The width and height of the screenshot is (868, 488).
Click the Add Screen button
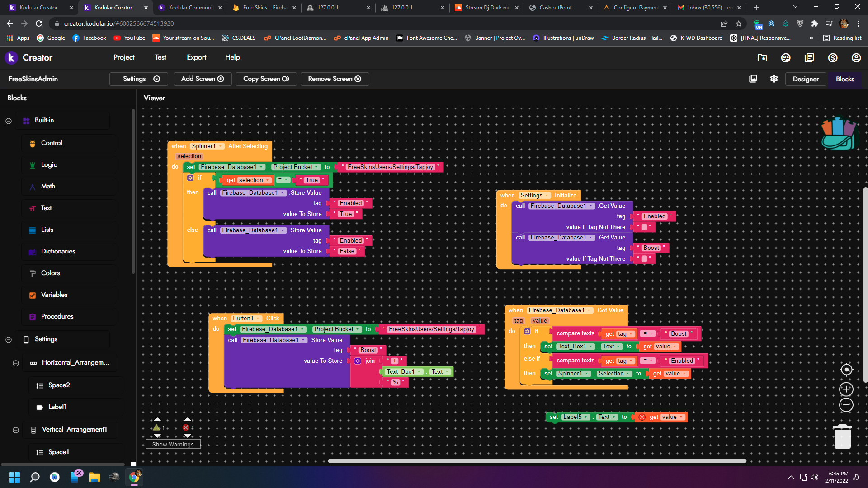point(203,79)
